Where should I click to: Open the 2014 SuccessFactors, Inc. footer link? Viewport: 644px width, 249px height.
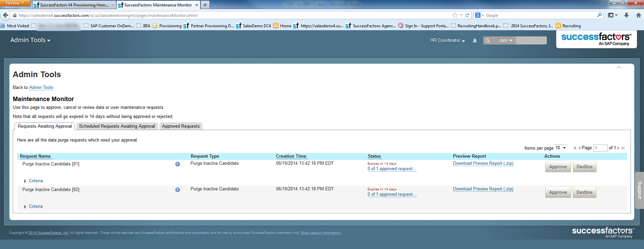point(49,233)
